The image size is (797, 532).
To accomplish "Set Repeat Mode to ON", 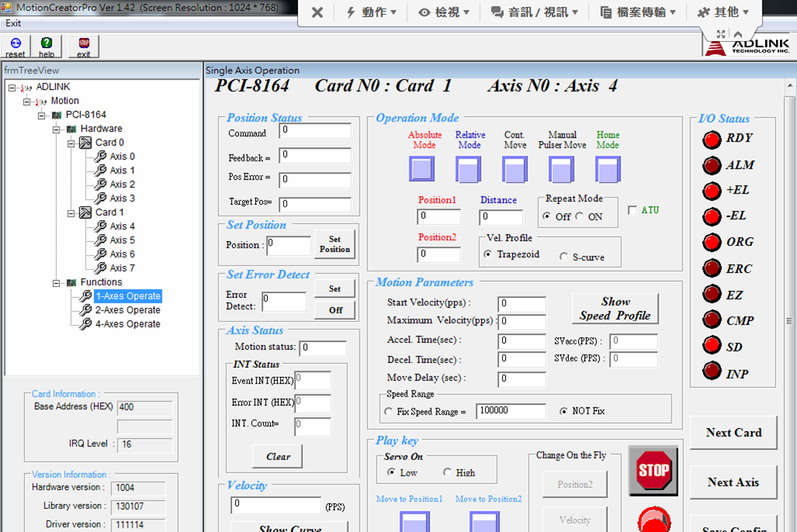I will (580, 217).
